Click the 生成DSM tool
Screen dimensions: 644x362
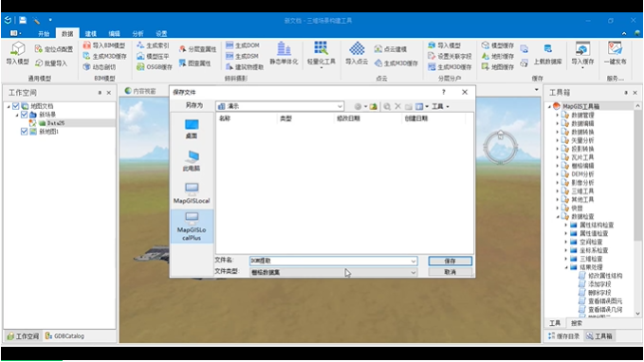242,56
